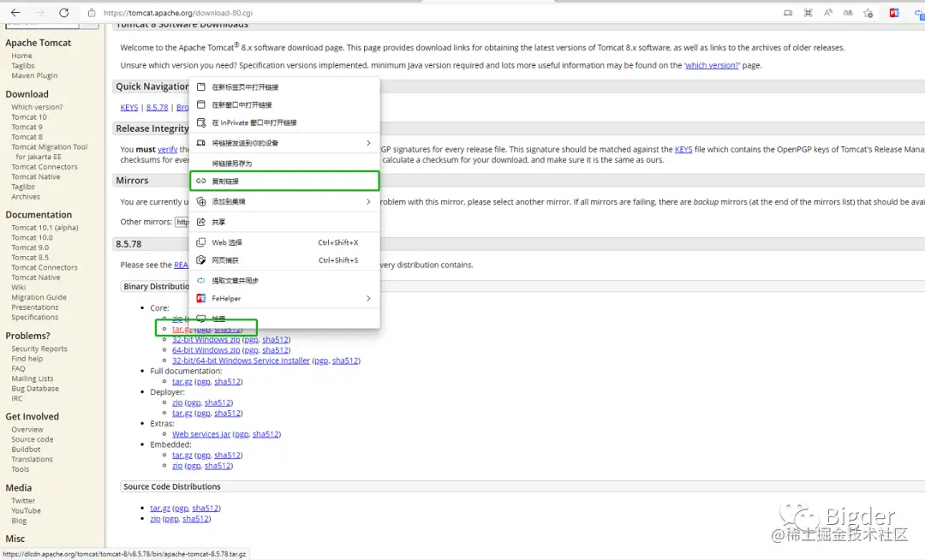Screen dimensions: 925x560
Task: Click the add-to-collections icon in the context menu
Action: click(201, 201)
